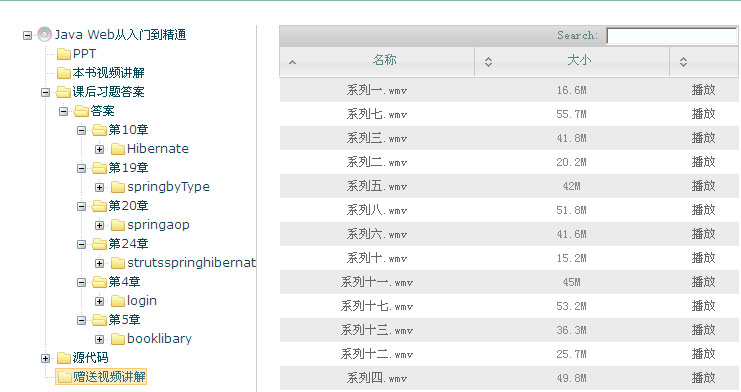This screenshot has height=392, width=741.
Task: Click the PPT folder icon
Action: [x=64, y=54]
